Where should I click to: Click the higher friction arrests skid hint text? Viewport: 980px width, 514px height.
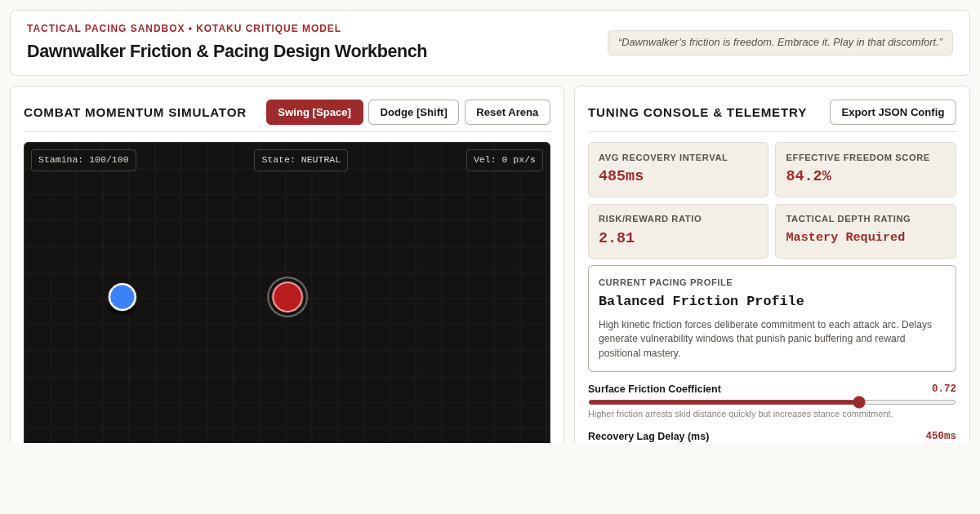(741, 414)
